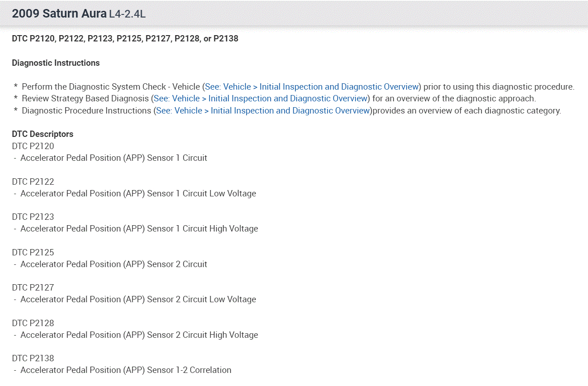Screen dimensions: 588x386
Task: Click the DTC code list heading
Action: point(125,39)
